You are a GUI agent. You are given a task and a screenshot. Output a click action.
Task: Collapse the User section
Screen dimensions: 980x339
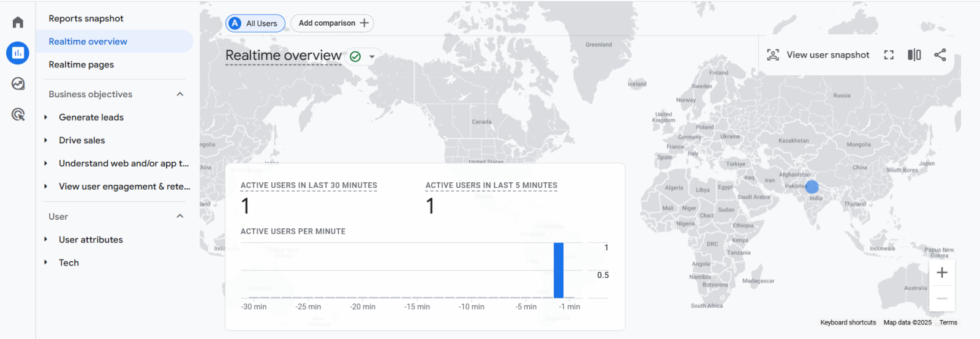[x=180, y=217]
